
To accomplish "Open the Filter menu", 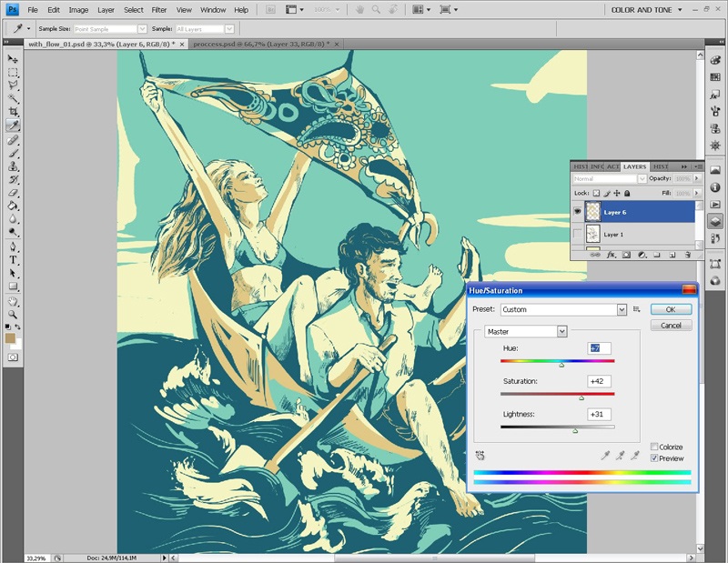I will [x=159, y=10].
